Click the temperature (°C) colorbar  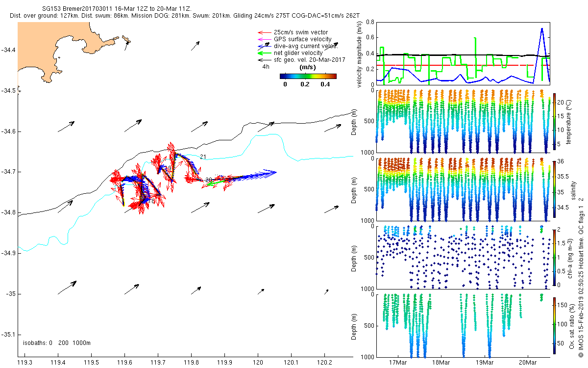pos(555,121)
